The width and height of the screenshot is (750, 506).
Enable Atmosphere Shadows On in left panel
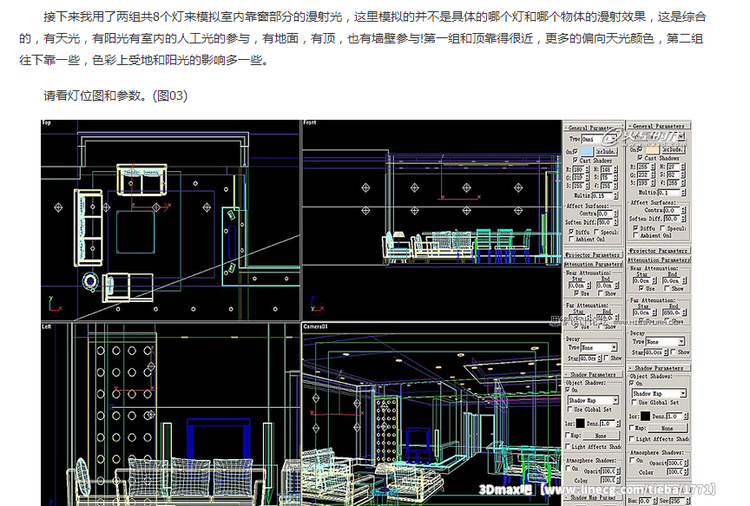pos(568,468)
